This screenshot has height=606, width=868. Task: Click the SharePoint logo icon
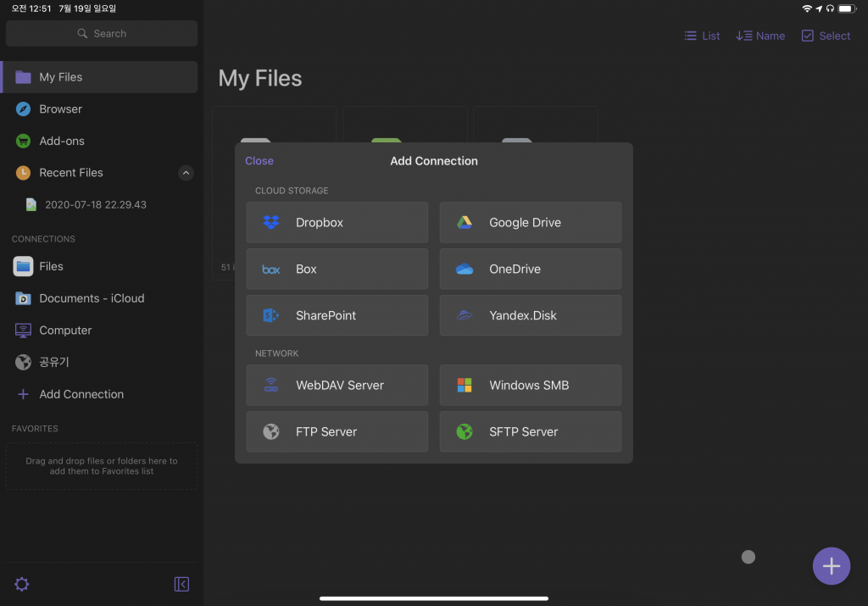coord(270,315)
